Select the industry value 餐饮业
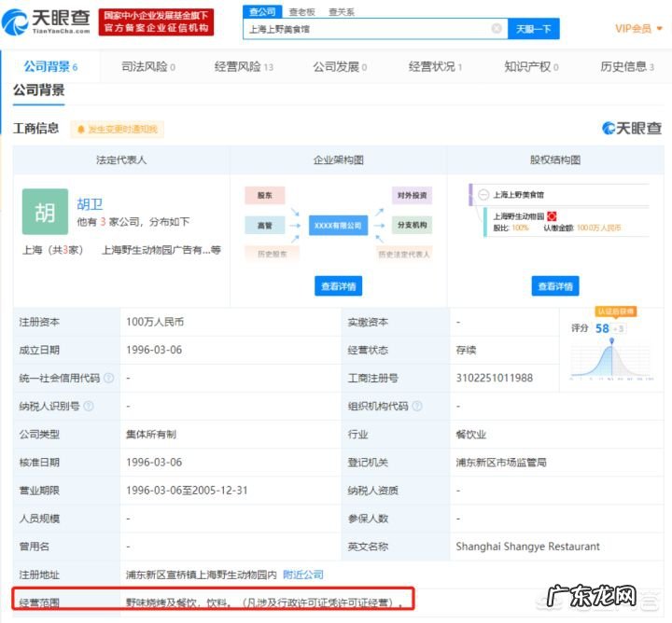The width and height of the screenshot is (672, 623). coord(470,435)
